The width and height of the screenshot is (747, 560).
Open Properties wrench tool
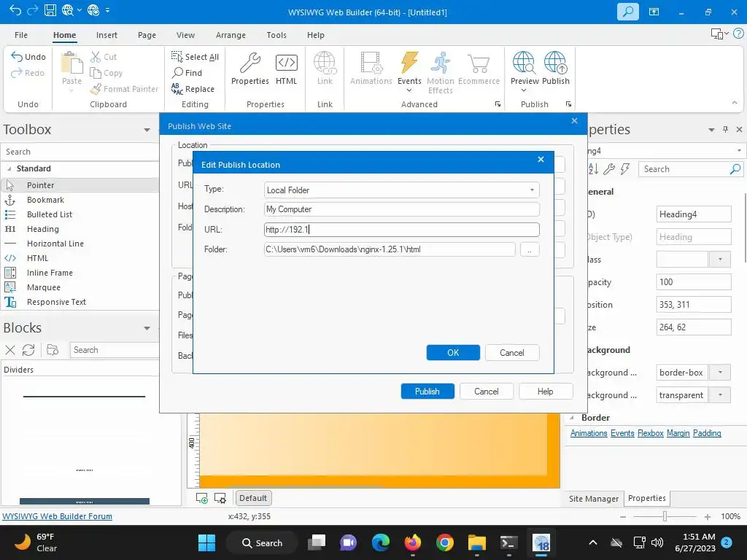[x=249, y=68]
